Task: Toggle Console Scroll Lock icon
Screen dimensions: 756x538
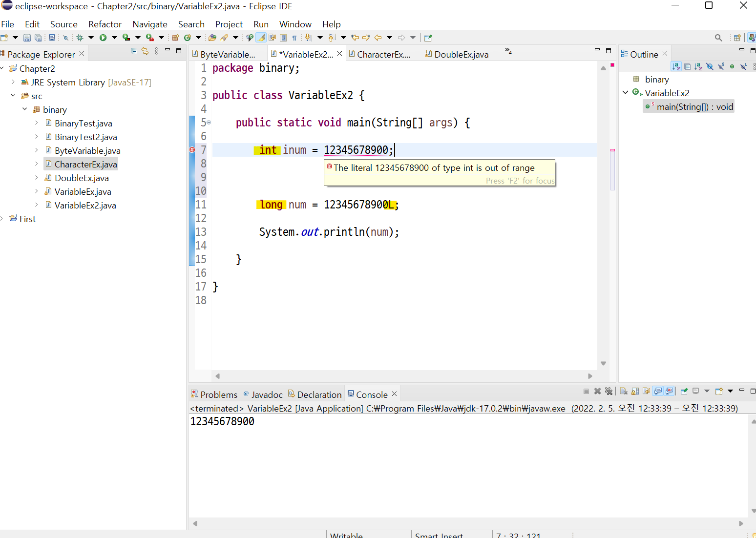Action: [635, 391]
